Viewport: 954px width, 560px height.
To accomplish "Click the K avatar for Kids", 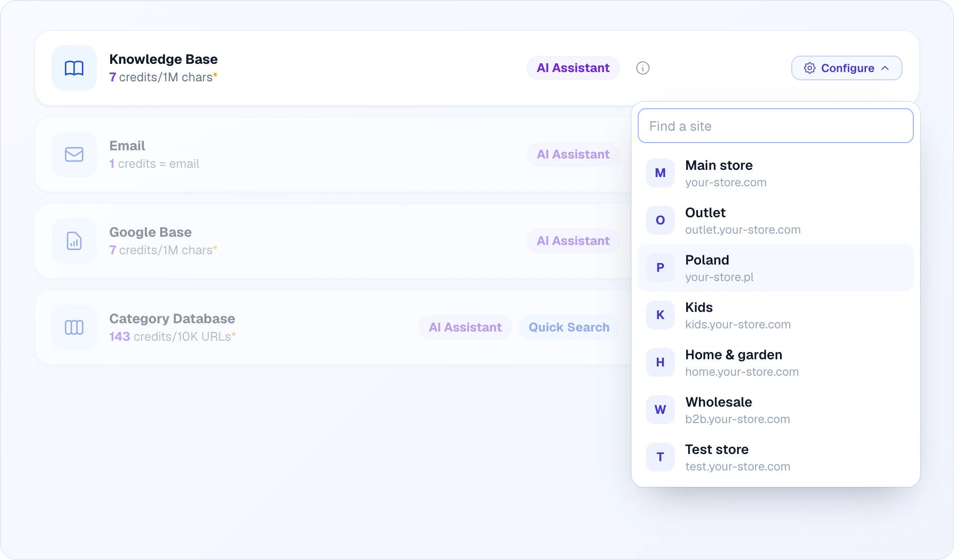I will [660, 315].
